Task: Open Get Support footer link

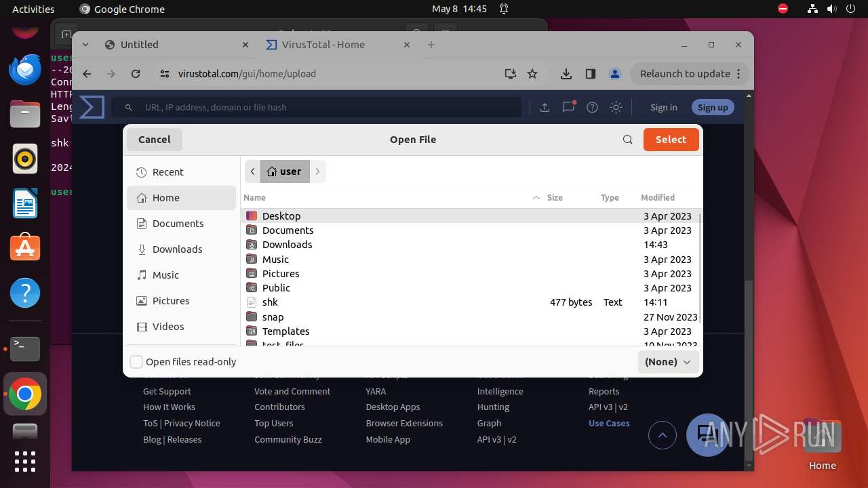Action: click(x=167, y=392)
